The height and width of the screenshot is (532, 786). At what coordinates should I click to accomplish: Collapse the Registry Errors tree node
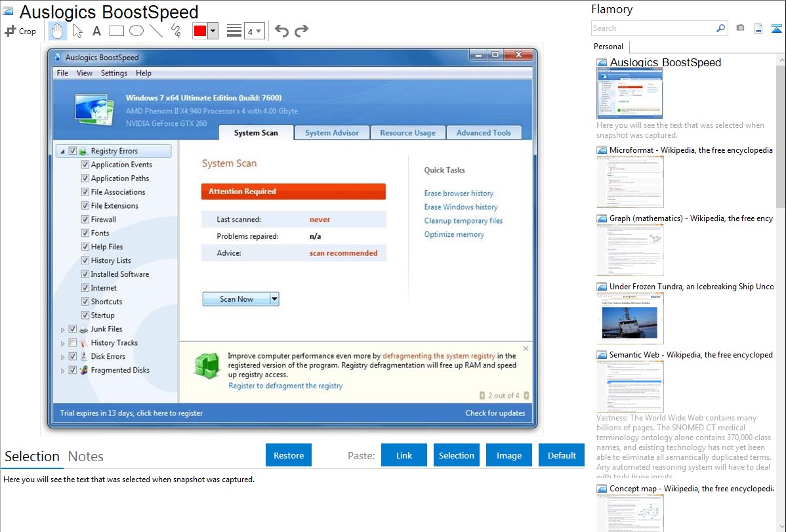tap(63, 152)
